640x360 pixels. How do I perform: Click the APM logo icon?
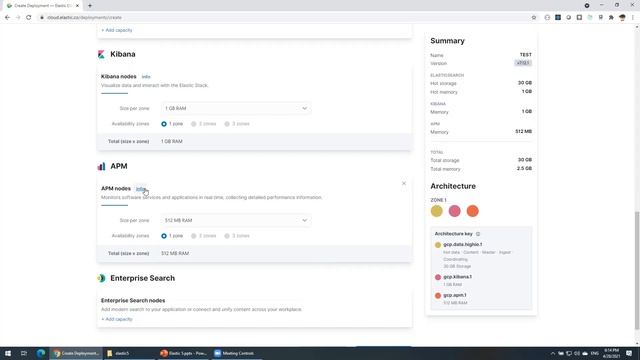point(101,166)
